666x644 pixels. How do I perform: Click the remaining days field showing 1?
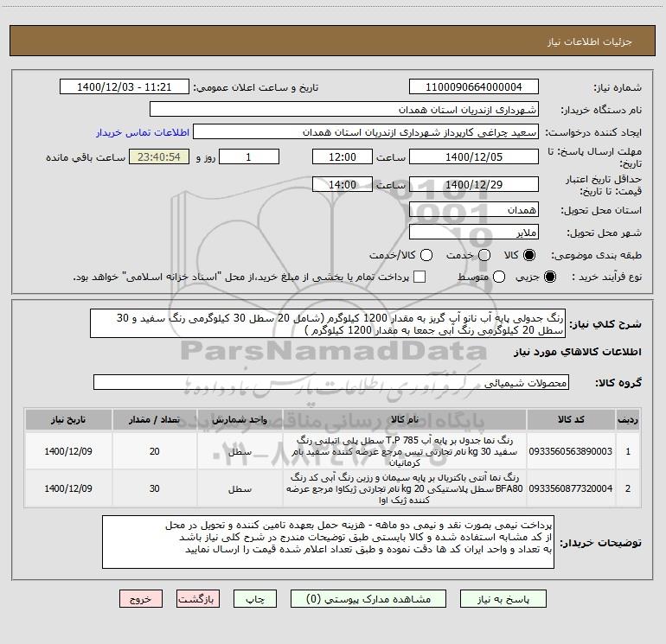pos(249,156)
